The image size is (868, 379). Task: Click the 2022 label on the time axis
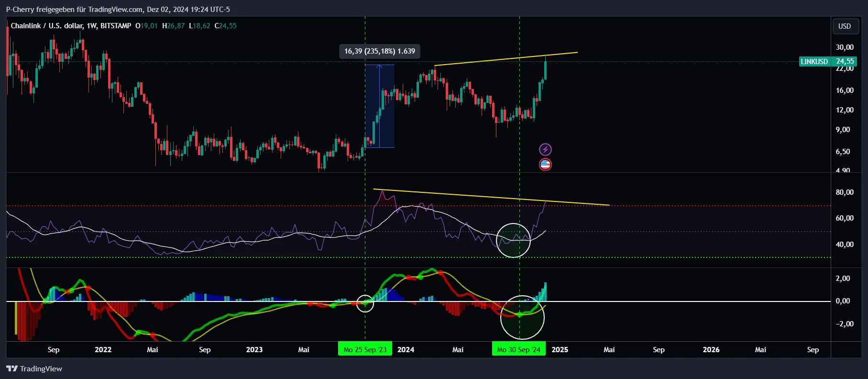[103, 349]
